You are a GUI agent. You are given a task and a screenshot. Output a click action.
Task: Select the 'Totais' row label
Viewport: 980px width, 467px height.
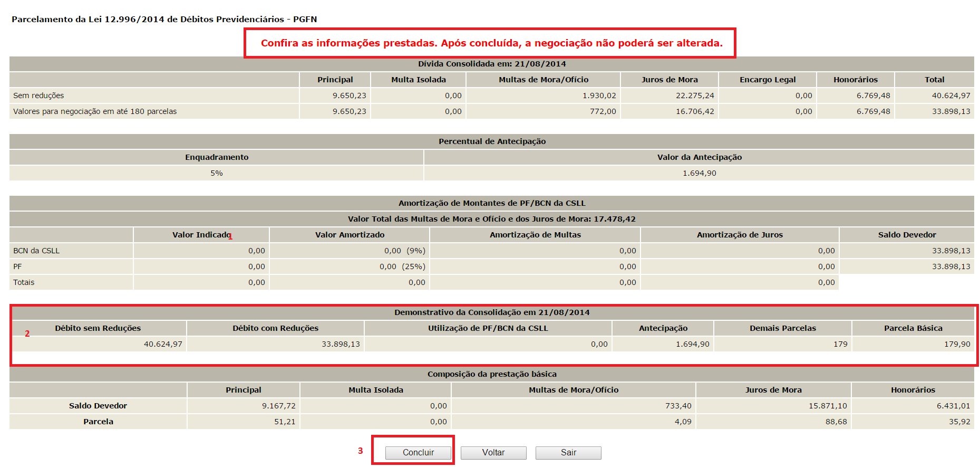coord(24,282)
